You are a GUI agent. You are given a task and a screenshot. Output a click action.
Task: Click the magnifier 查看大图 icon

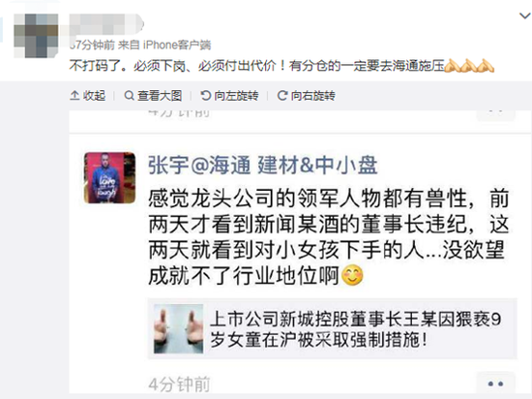pyautogui.click(x=129, y=96)
